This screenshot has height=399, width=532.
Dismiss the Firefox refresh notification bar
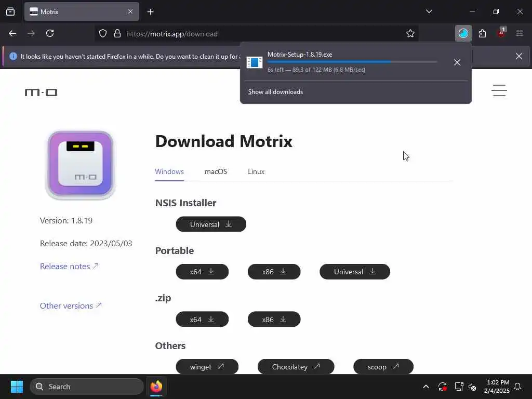coord(519,56)
